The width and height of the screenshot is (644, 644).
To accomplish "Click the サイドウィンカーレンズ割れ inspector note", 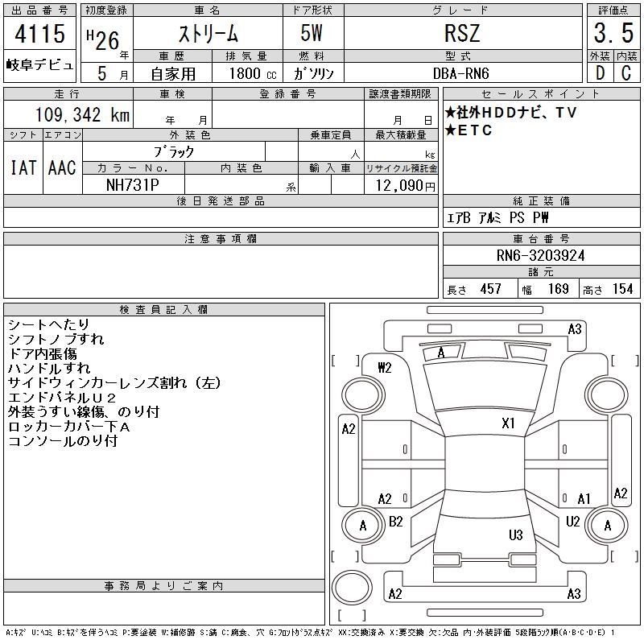I will pyautogui.click(x=114, y=383).
